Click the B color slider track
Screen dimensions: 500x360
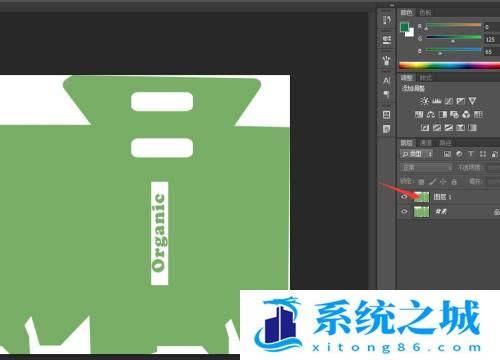[x=453, y=50]
